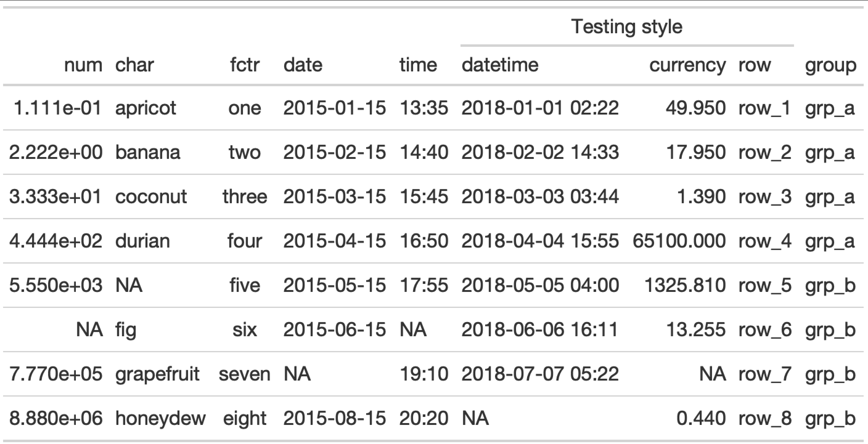The width and height of the screenshot is (868, 444).
Task: Select the 'Testing style' spanner label
Action: point(627,26)
